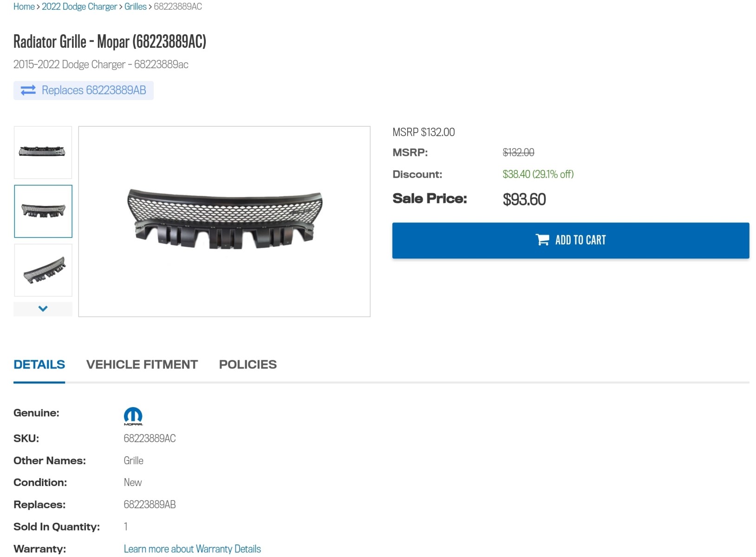This screenshot has height=557, width=756.
Task: Open Learn more about Warranty Details link
Action: point(192,549)
